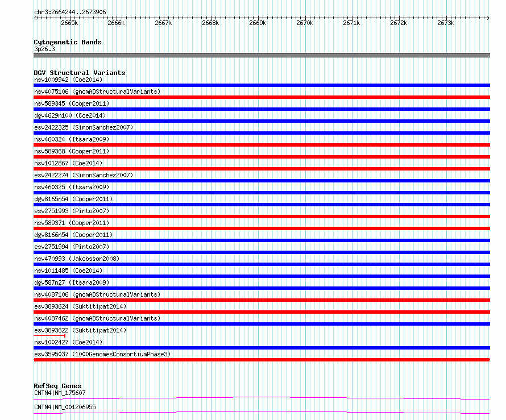This screenshot has height=420, width=506.
Task: Click the 2667k ruler position
Action: (x=163, y=23)
